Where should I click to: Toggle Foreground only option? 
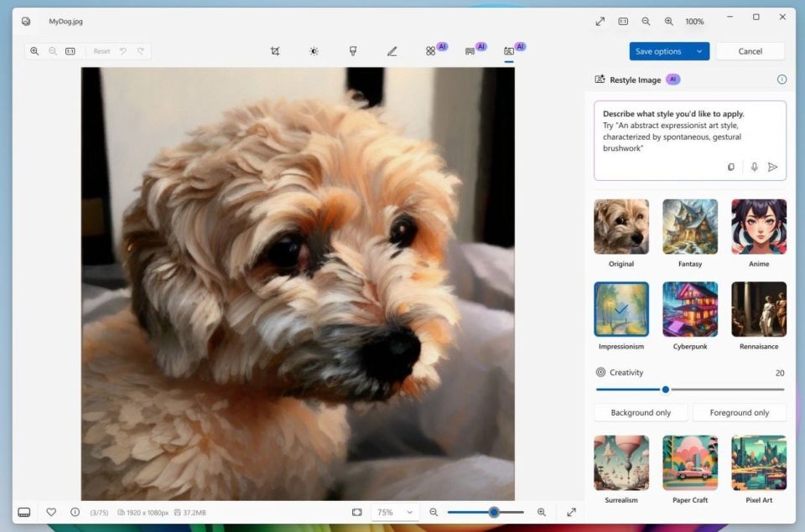(739, 412)
